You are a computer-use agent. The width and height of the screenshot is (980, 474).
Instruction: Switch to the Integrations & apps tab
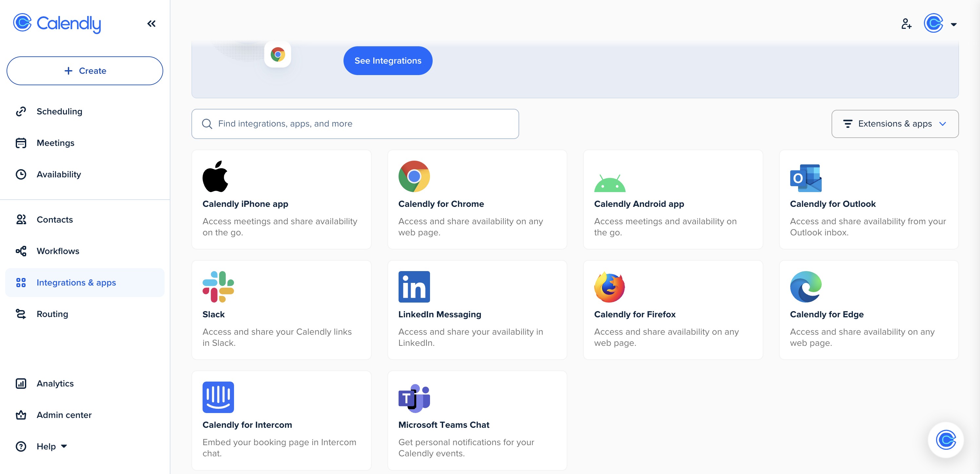(76, 282)
